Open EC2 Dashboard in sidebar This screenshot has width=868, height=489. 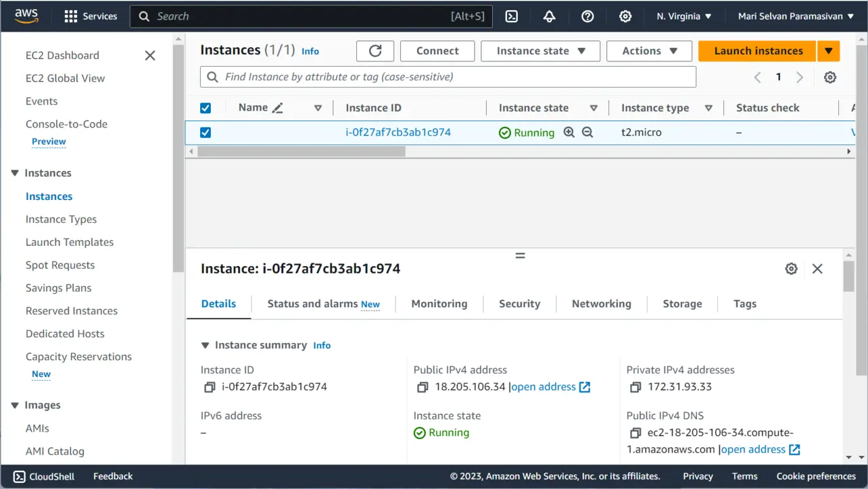(62, 55)
